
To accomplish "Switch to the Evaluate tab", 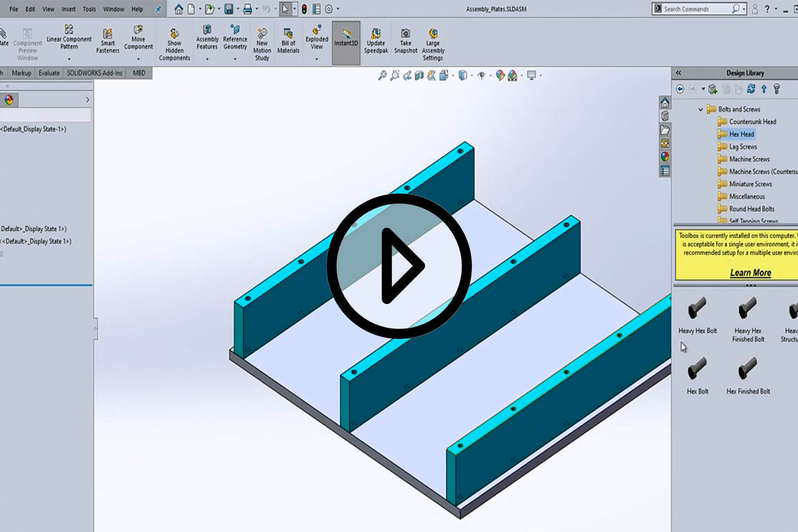I will (49, 73).
